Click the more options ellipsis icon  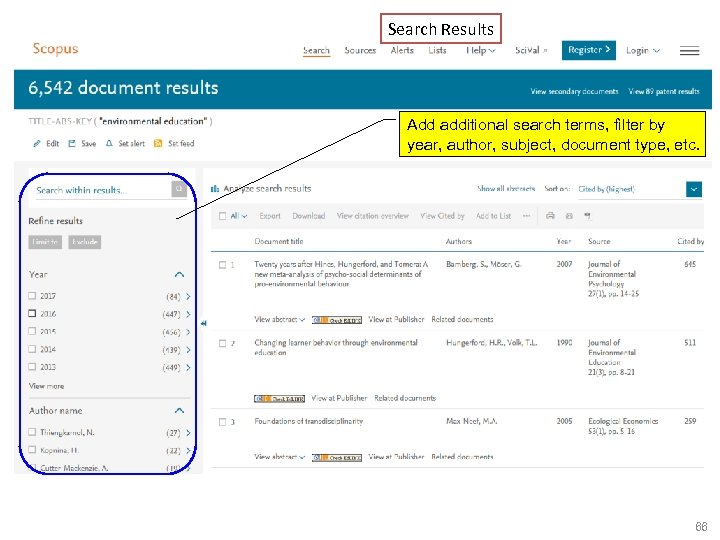(x=526, y=216)
